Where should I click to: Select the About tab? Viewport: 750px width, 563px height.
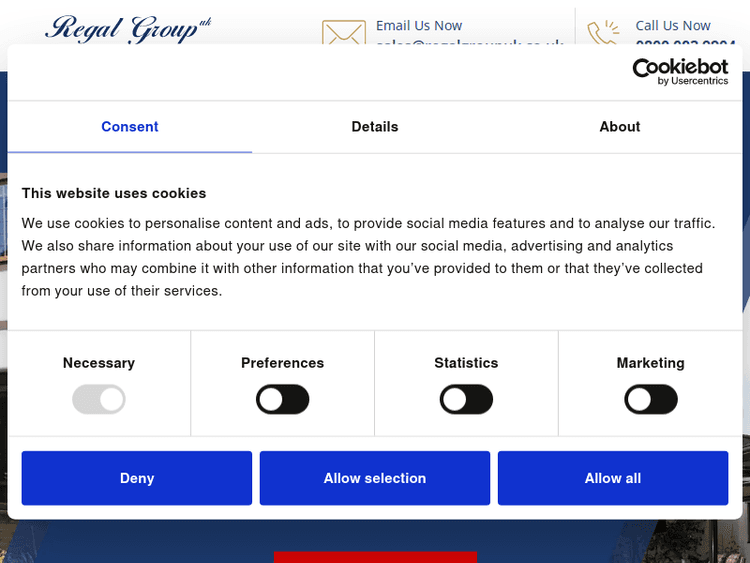(619, 127)
